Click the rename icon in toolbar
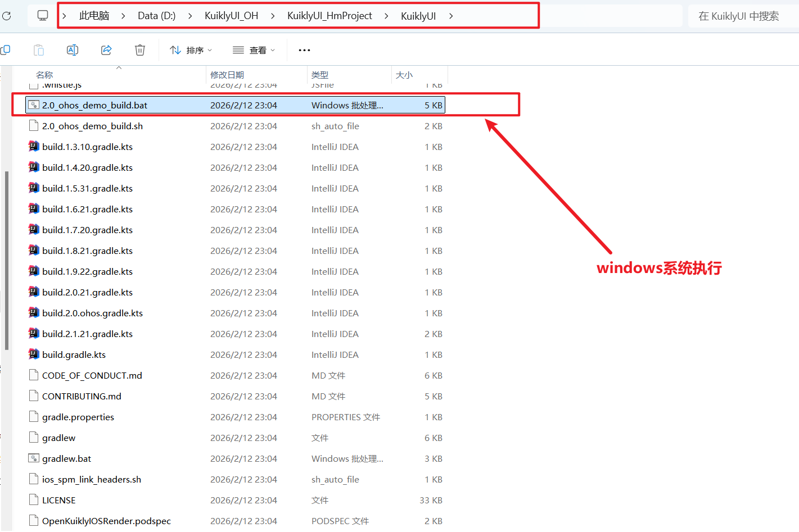 pos(73,50)
